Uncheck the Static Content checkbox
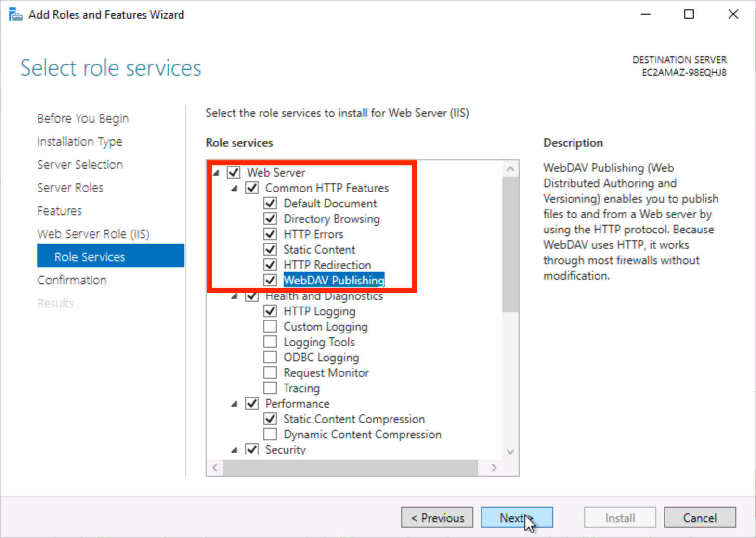This screenshot has height=538, width=756. pyautogui.click(x=270, y=249)
